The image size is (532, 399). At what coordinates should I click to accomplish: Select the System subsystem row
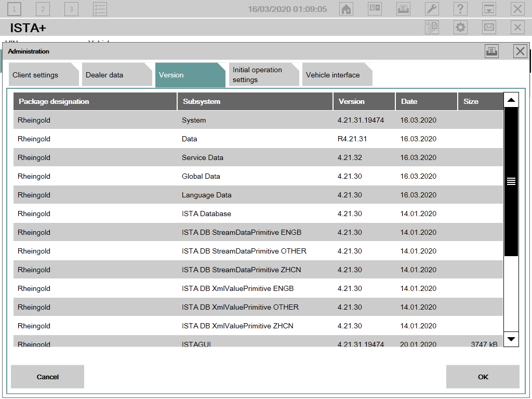[x=258, y=120]
